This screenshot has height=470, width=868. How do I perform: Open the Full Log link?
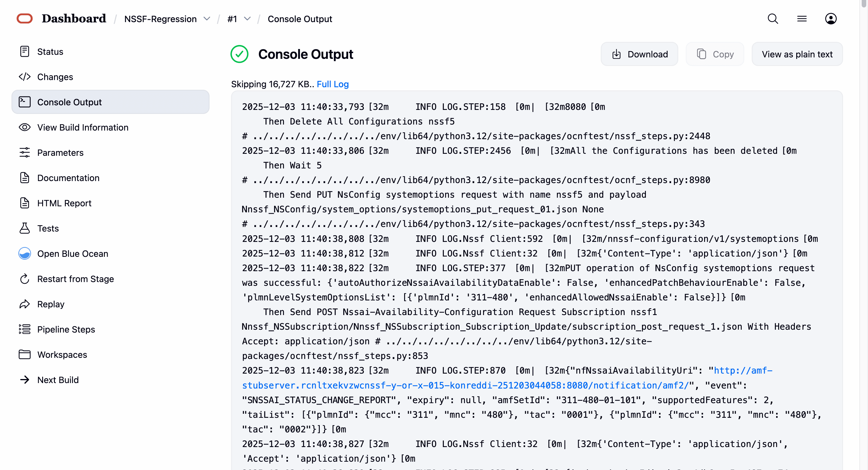(332, 84)
